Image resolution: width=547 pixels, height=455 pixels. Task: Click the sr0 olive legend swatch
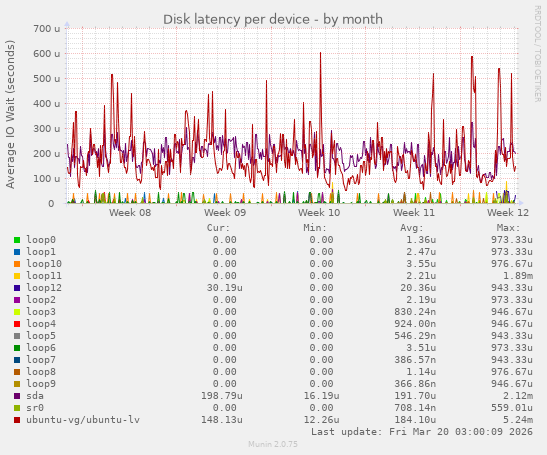pos(17,408)
